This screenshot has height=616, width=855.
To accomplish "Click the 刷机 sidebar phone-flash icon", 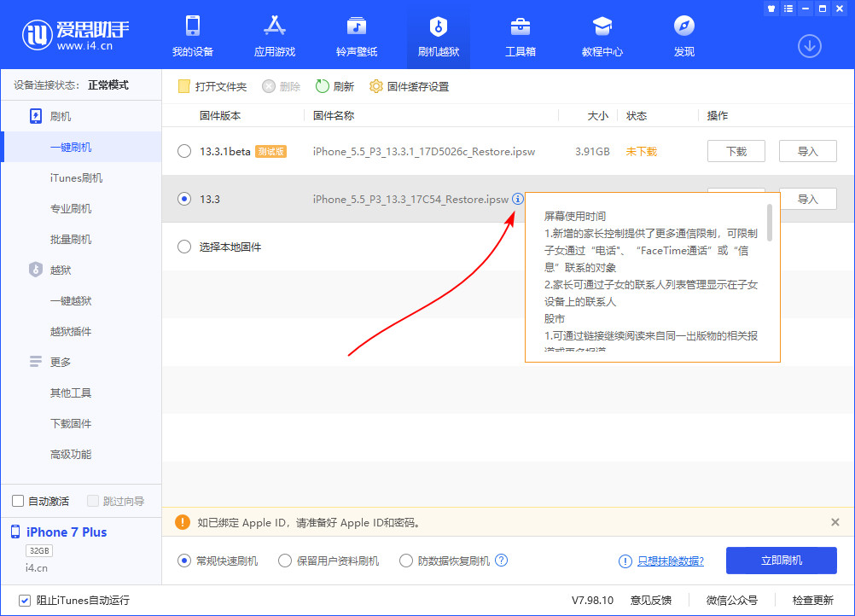I will (x=36, y=116).
